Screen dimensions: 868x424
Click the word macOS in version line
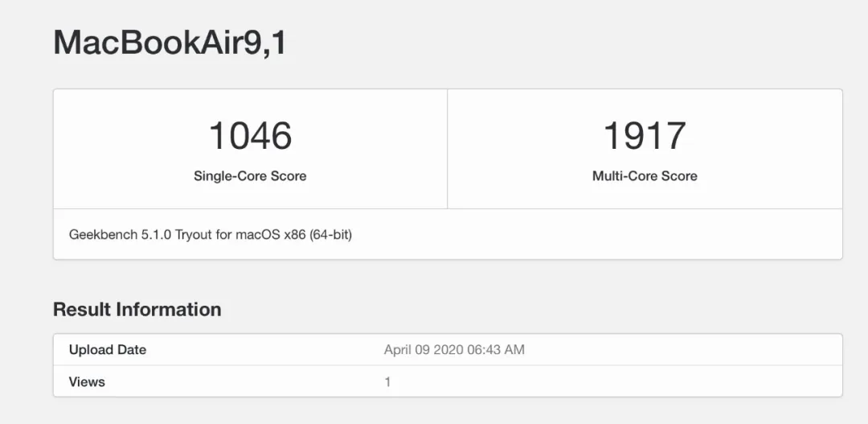pos(258,234)
